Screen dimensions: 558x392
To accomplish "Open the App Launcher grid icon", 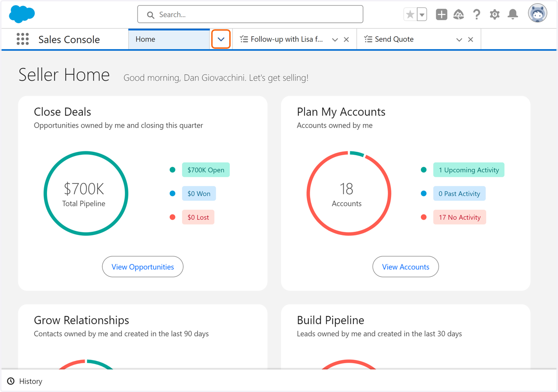I will 22,39.
